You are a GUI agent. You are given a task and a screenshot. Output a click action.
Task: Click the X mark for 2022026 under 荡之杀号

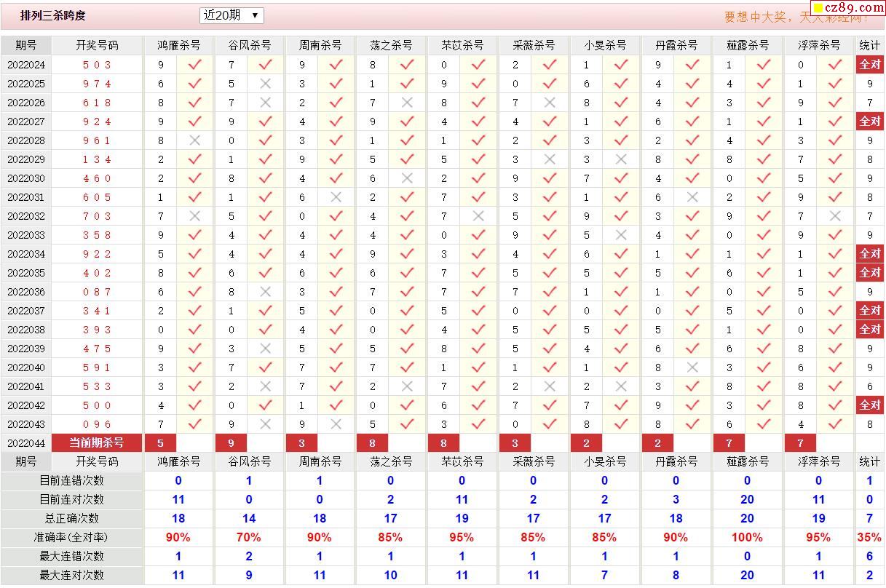click(x=407, y=103)
